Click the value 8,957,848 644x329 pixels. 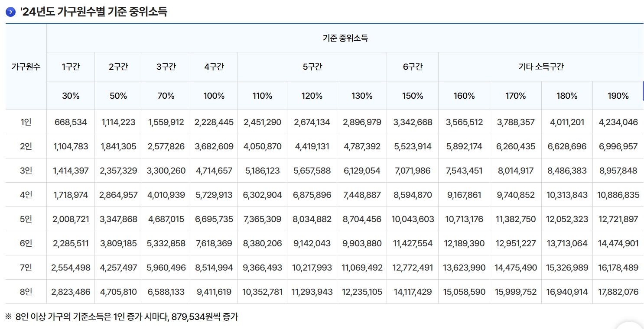(618, 171)
